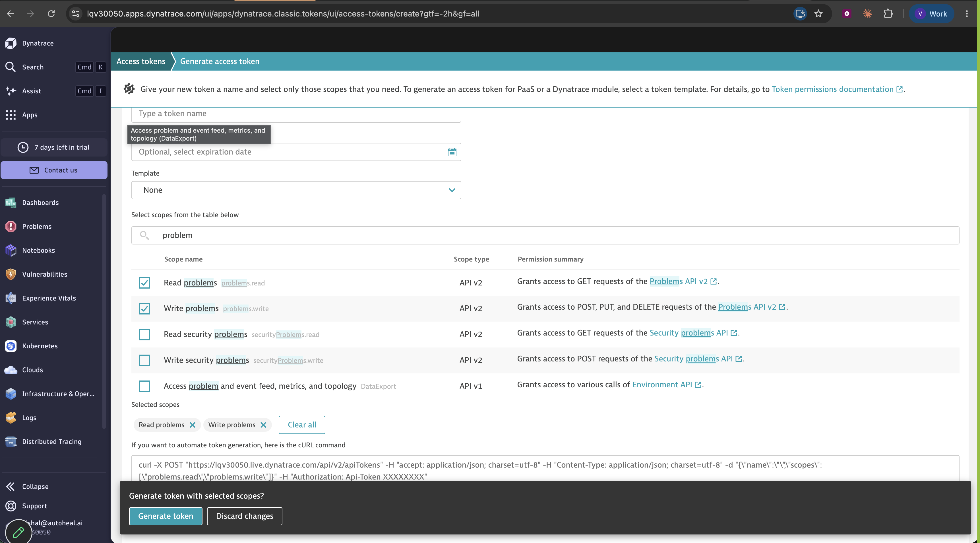
Task: Open Security problems API link in Read security row
Action: click(693, 333)
